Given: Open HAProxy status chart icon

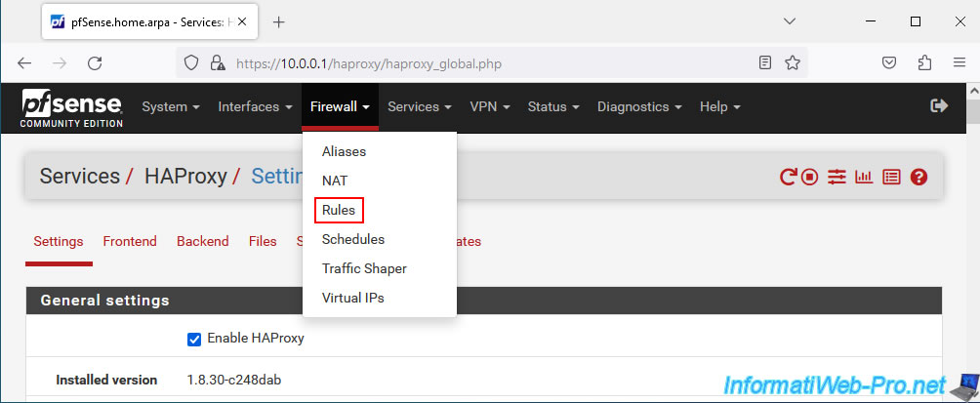Looking at the screenshot, I should click(x=864, y=178).
